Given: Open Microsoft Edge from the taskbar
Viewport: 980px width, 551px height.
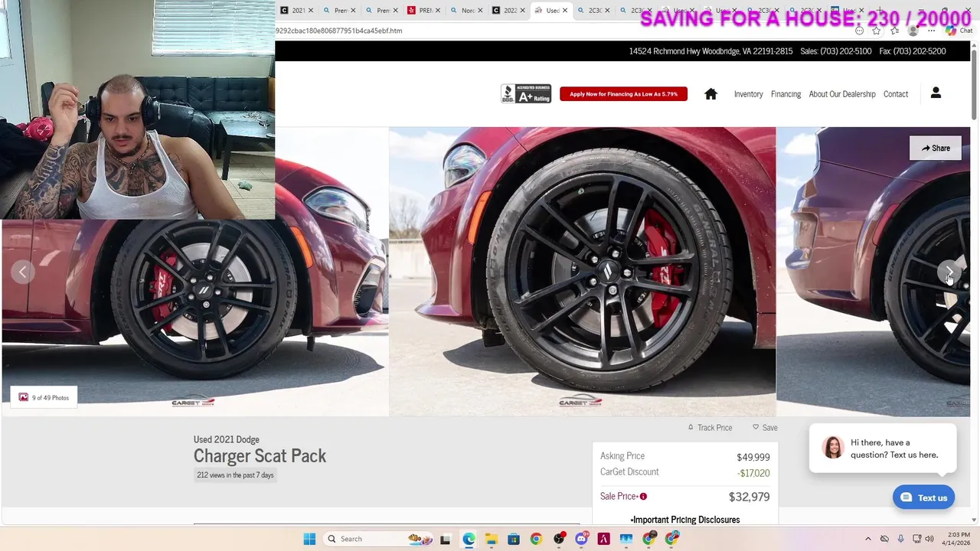Looking at the screenshot, I should [x=469, y=539].
